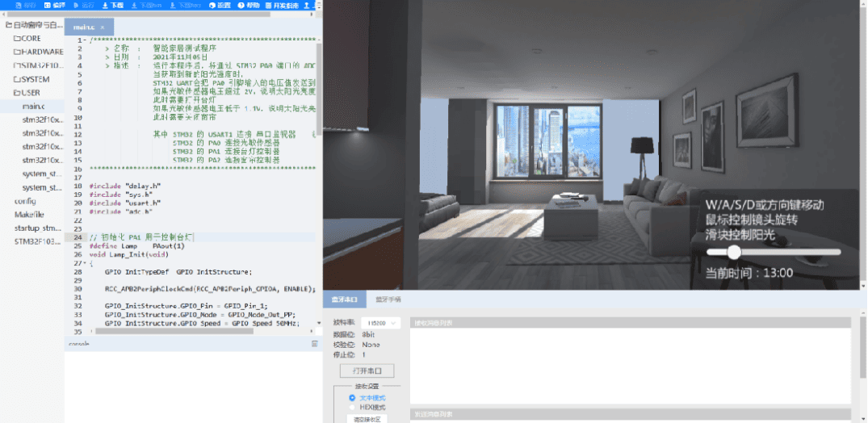Click the 运行 run toolbar button
The image size is (868, 423).
[84, 5]
